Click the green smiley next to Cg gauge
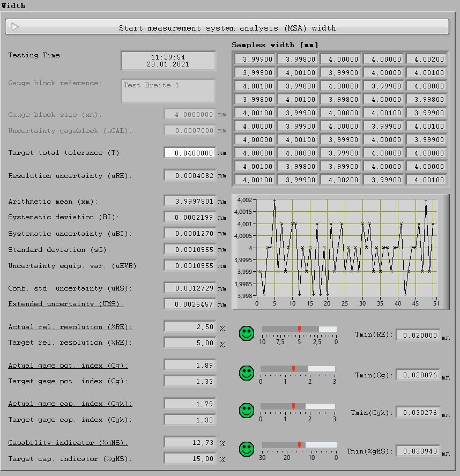This screenshot has height=476, width=460. [x=247, y=373]
